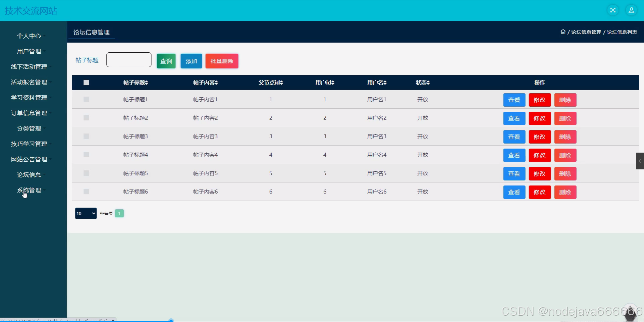Click 删除 for 帖子标题4 row

pos(565,155)
